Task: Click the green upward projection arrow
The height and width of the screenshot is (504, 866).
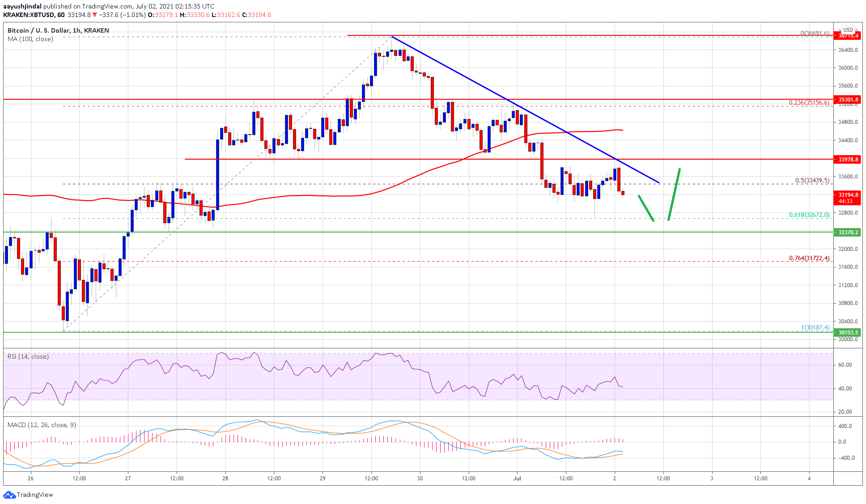Action: (x=674, y=195)
